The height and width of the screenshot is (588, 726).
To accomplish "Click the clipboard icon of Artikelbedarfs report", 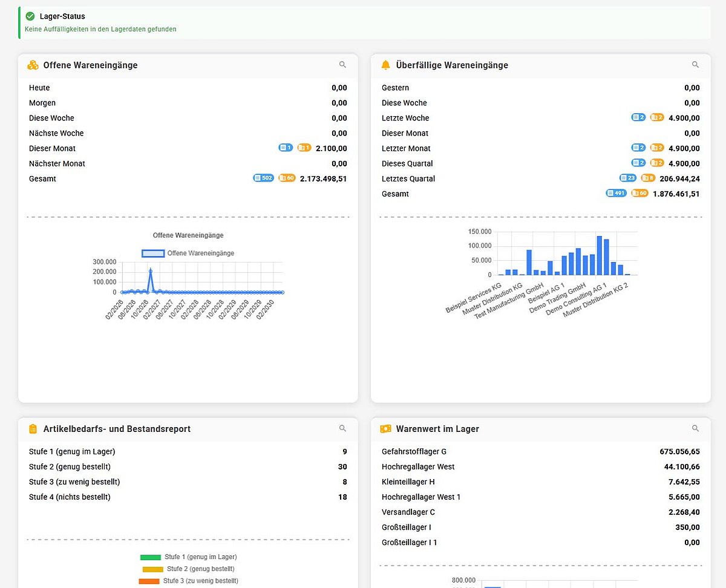I will click(x=33, y=429).
